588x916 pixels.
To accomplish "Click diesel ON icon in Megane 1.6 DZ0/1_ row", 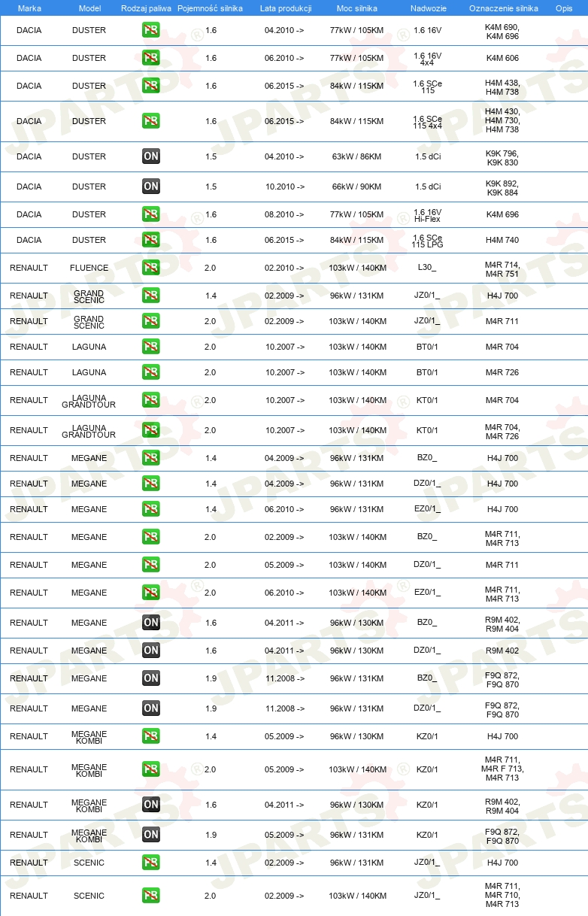I will click(x=151, y=651).
